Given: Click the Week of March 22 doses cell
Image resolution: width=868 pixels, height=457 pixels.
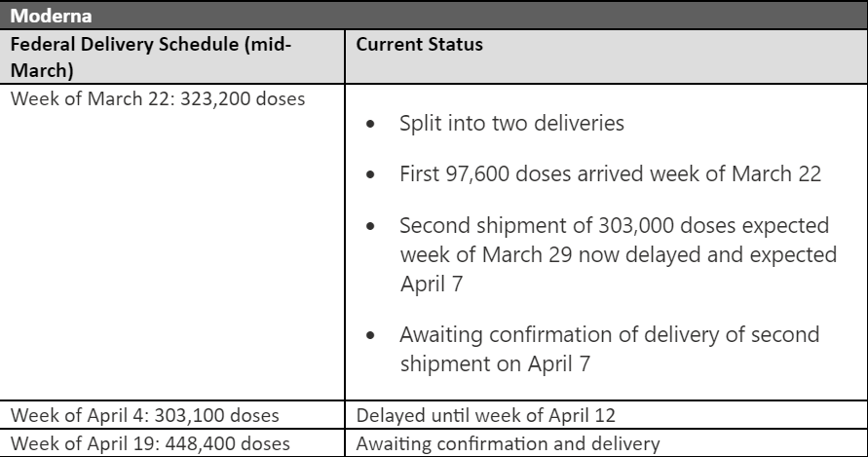Looking at the screenshot, I should [x=172, y=242].
